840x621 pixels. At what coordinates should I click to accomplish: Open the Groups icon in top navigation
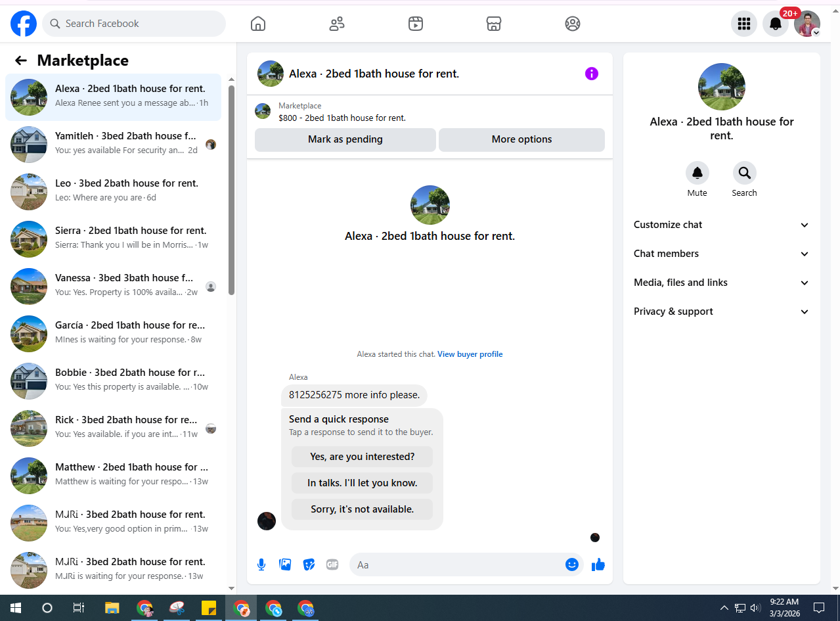coord(573,24)
